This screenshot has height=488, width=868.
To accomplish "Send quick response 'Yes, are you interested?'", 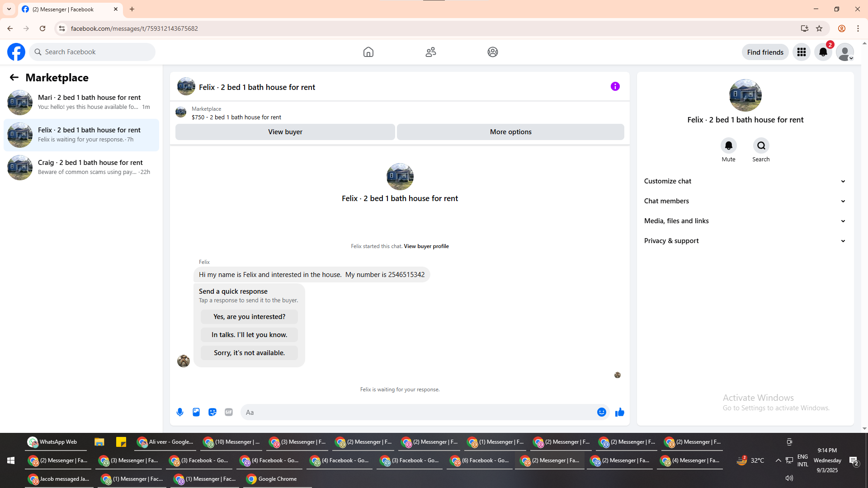I will pos(250,317).
